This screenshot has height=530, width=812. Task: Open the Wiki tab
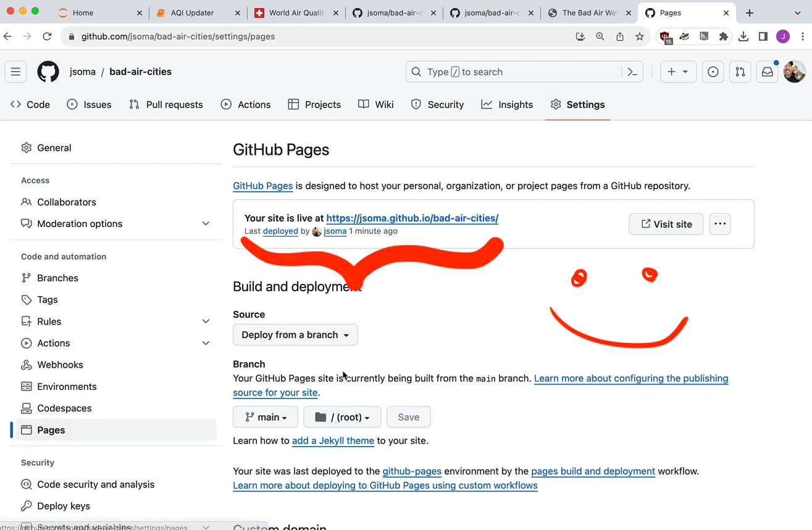[376, 104]
